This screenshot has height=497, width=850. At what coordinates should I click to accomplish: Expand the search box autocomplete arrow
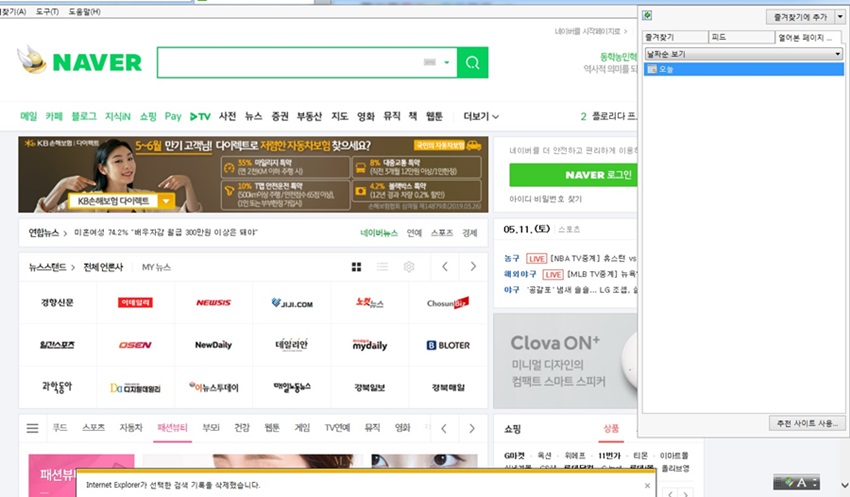click(447, 62)
